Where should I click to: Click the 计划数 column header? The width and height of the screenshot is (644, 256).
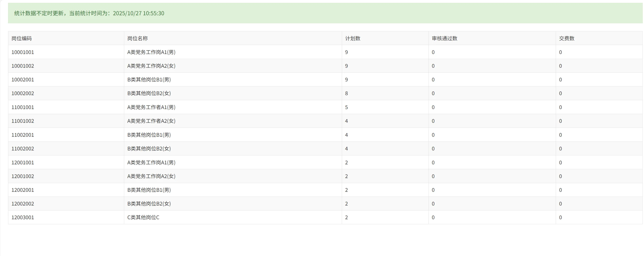(x=352, y=38)
